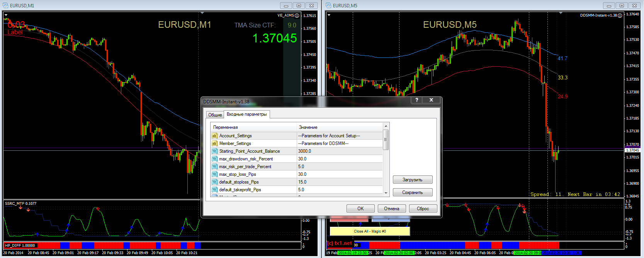
Task: Select the Account_Settings variable name
Action: 235,136
